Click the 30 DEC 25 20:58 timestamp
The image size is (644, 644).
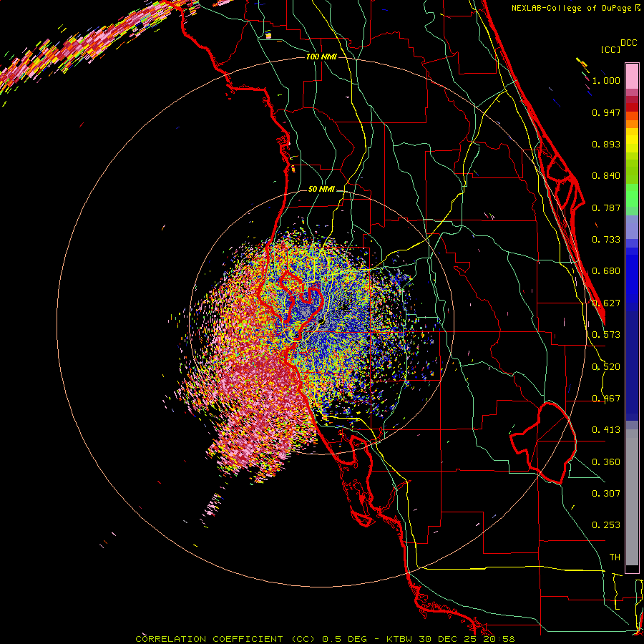tap(467, 639)
